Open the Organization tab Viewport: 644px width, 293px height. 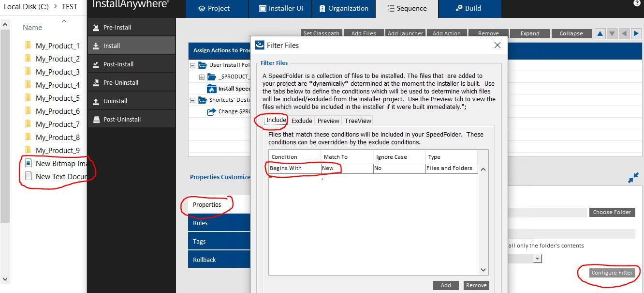pyautogui.click(x=343, y=9)
